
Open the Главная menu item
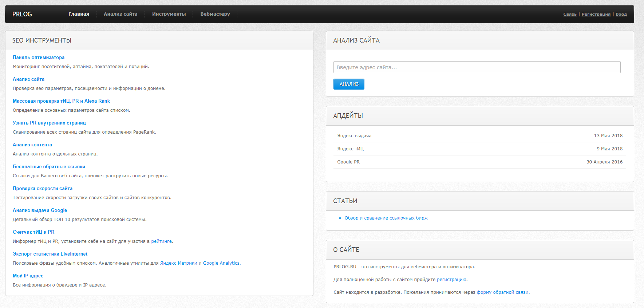79,14
